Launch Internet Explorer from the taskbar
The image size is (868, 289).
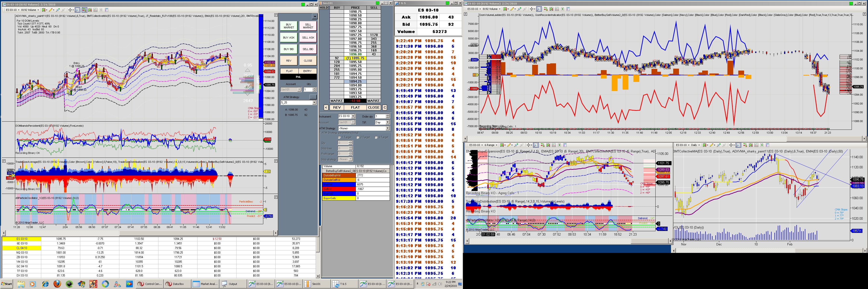(x=46, y=284)
